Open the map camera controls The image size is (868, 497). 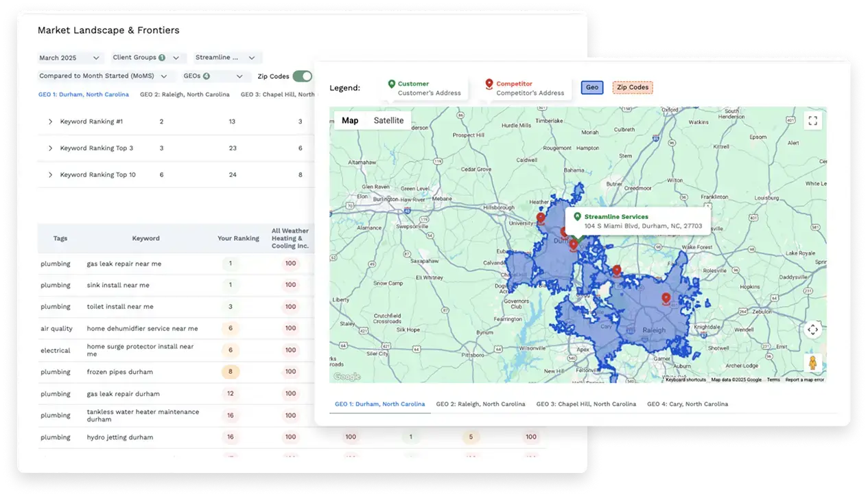pyautogui.click(x=812, y=330)
